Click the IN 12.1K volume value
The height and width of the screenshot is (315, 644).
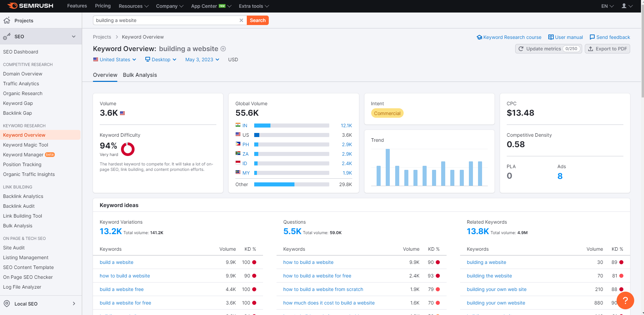346,126
